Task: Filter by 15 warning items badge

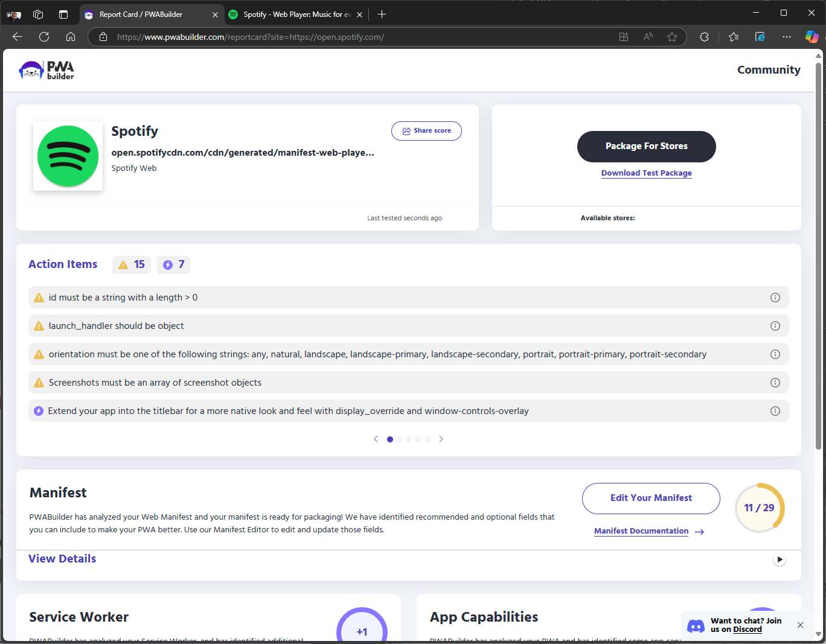Action: 132,264
